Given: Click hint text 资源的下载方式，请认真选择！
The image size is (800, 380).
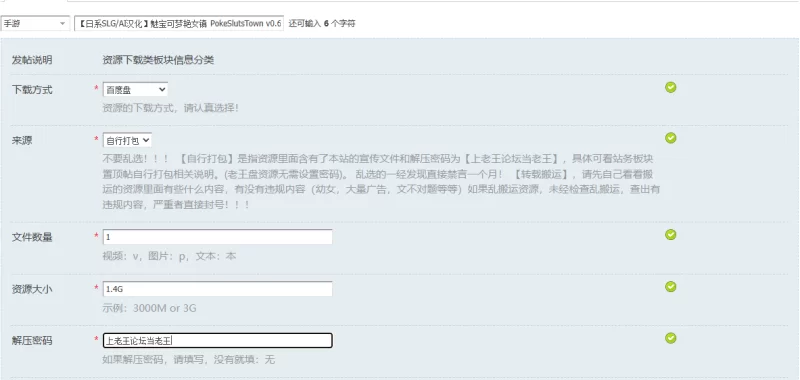Looking at the screenshot, I should (170, 108).
